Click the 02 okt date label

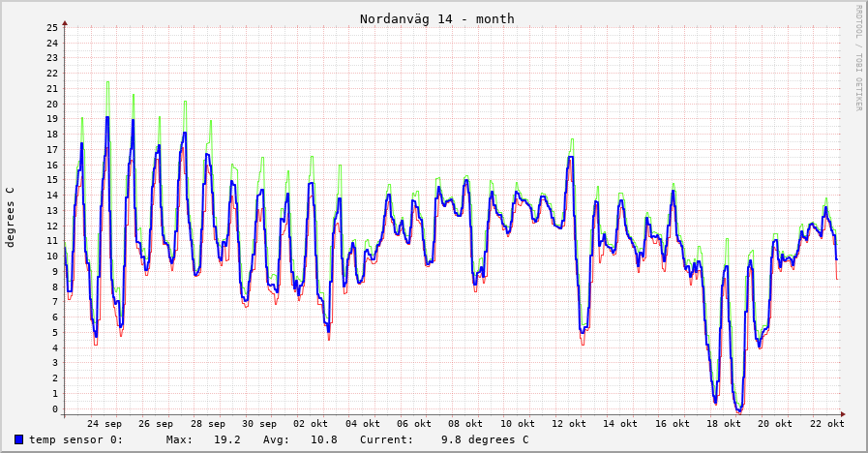312,423
